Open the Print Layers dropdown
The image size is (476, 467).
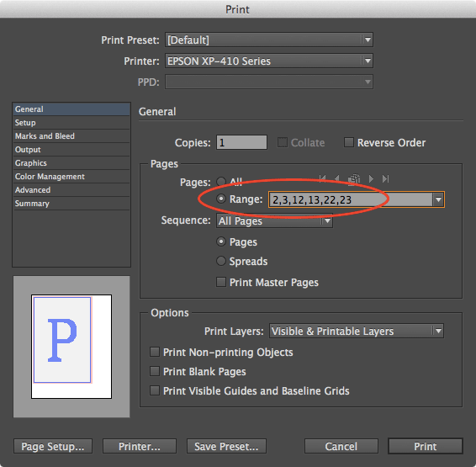click(x=357, y=331)
